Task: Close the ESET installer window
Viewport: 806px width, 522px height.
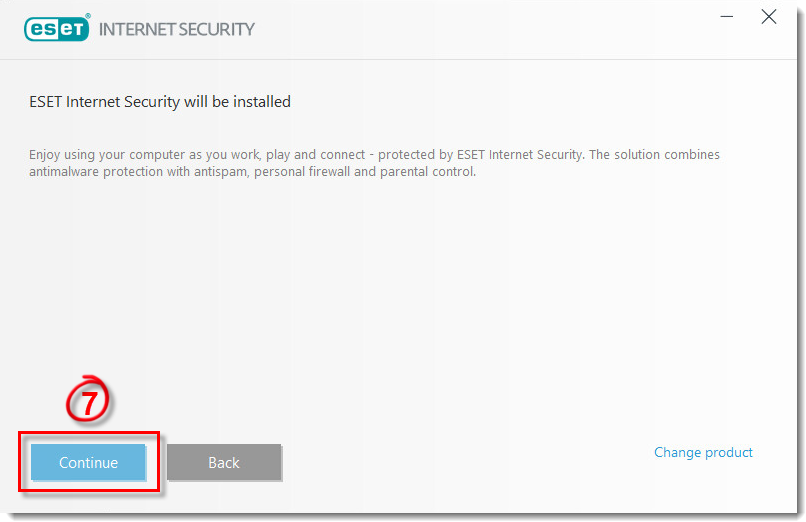Action: pos(768,17)
